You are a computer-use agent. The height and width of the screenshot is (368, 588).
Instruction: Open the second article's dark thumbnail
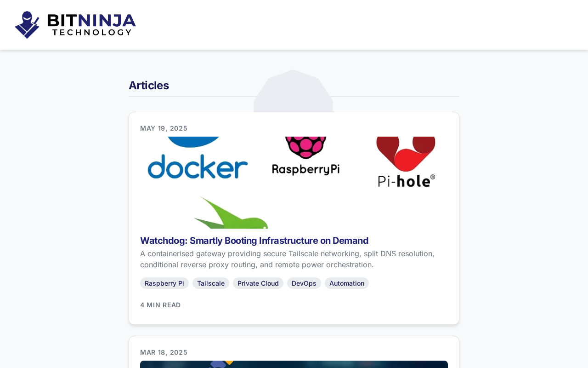294,364
